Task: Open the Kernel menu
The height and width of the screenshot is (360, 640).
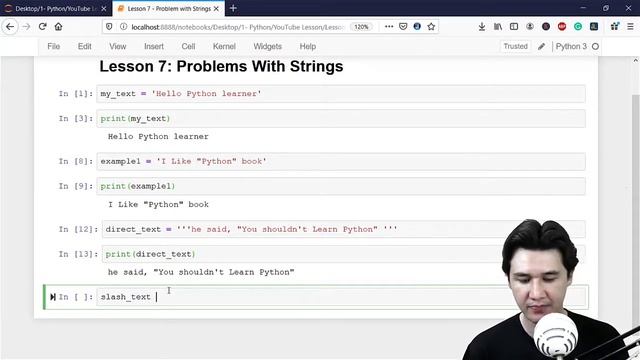Action: click(x=224, y=47)
